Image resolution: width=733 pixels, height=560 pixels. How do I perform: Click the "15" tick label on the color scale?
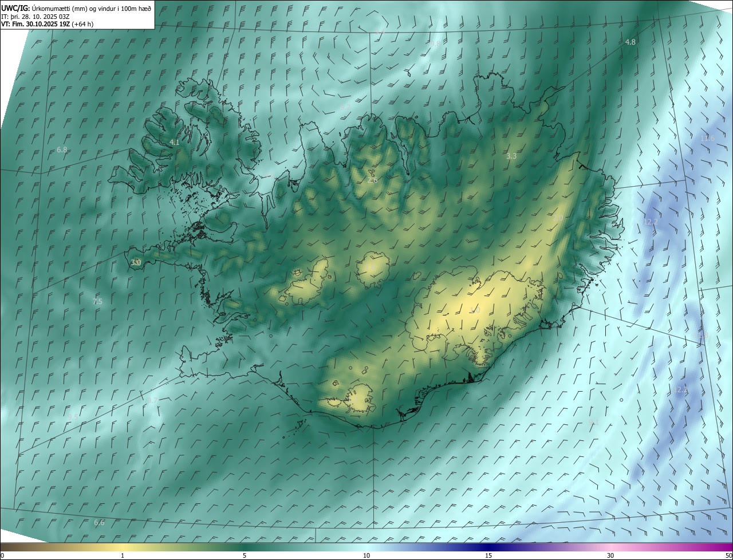tap(488, 556)
